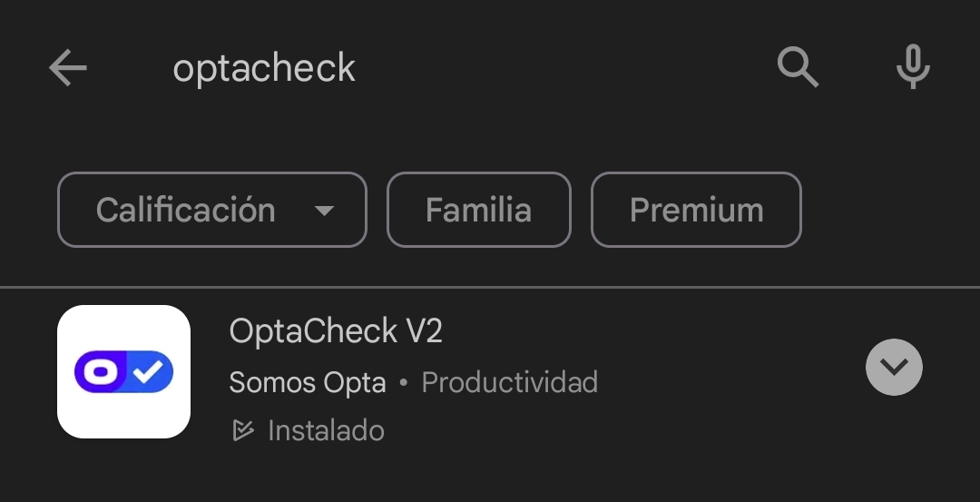Click the V2 part of the app title

click(424, 331)
